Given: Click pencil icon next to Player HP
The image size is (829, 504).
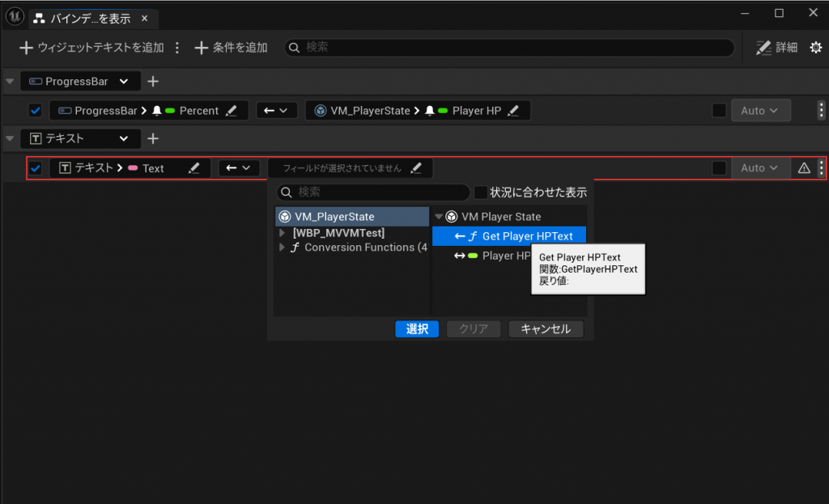Looking at the screenshot, I should [514, 111].
